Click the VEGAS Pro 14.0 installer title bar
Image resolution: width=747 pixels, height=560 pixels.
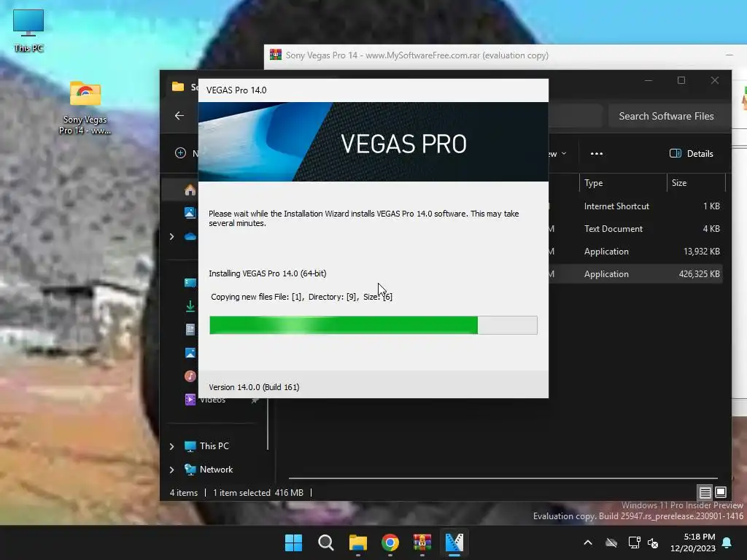tap(373, 90)
